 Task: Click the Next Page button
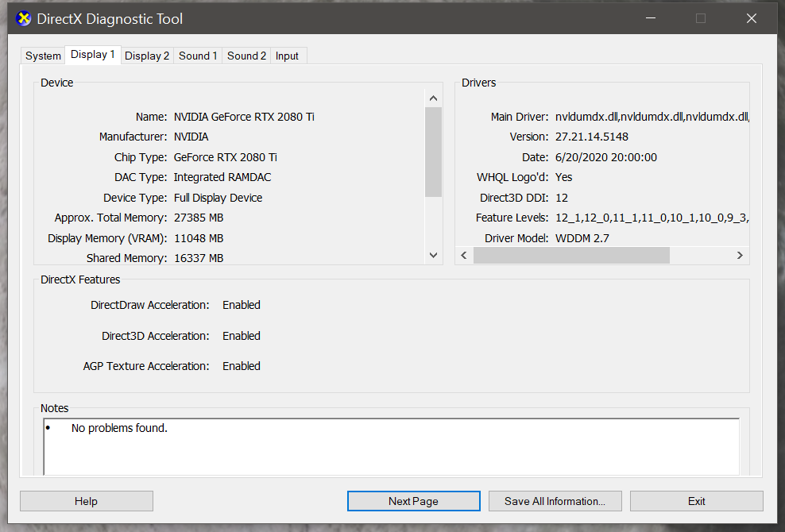click(x=413, y=501)
